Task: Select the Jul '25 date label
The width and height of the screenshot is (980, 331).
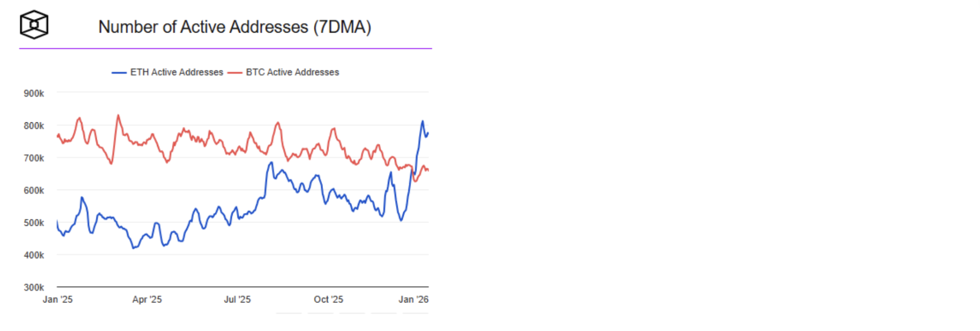Action: (237, 299)
